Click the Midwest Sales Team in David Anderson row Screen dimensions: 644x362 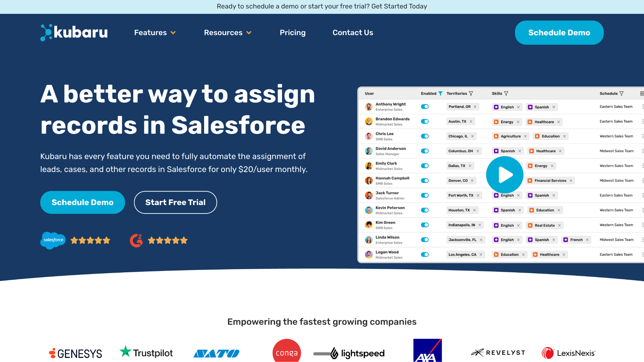click(616, 151)
